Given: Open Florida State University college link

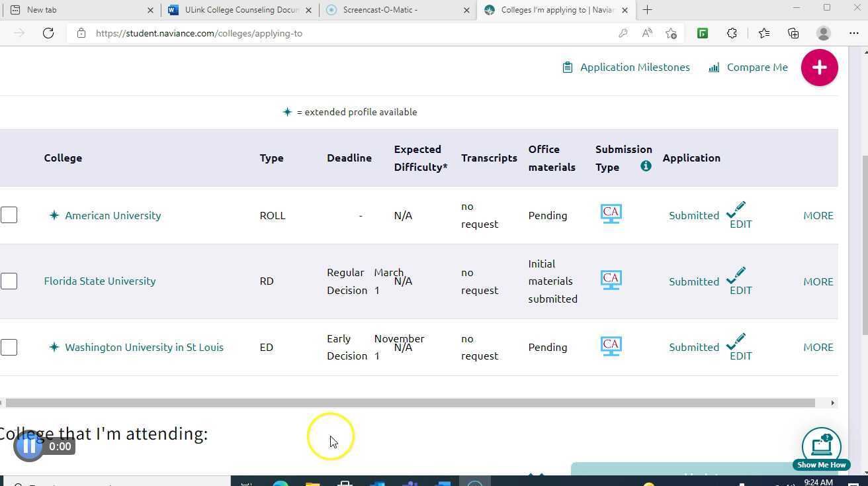Looking at the screenshot, I should point(100,281).
